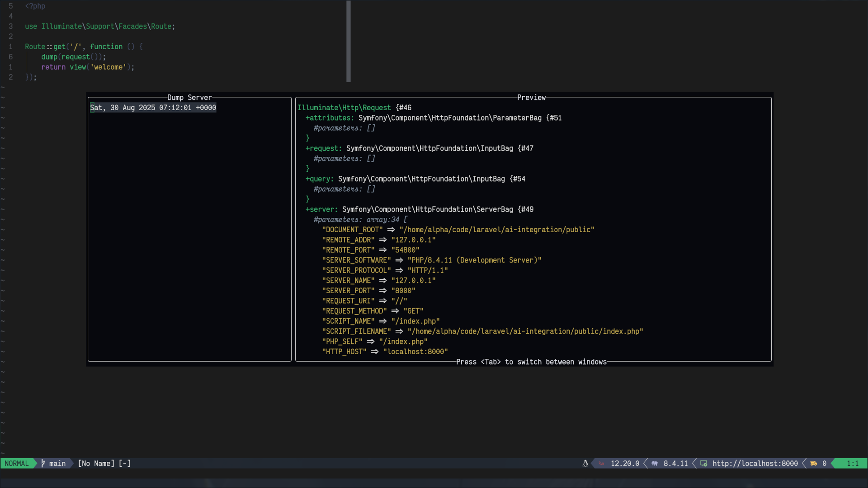Click the Laravel logo beside version 12.20.0
The height and width of the screenshot is (488, 868).
click(601, 464)
